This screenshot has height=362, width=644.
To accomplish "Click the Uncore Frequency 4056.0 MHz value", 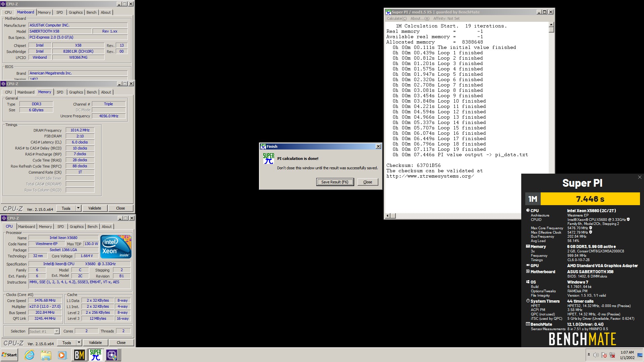I will (109, 116).
